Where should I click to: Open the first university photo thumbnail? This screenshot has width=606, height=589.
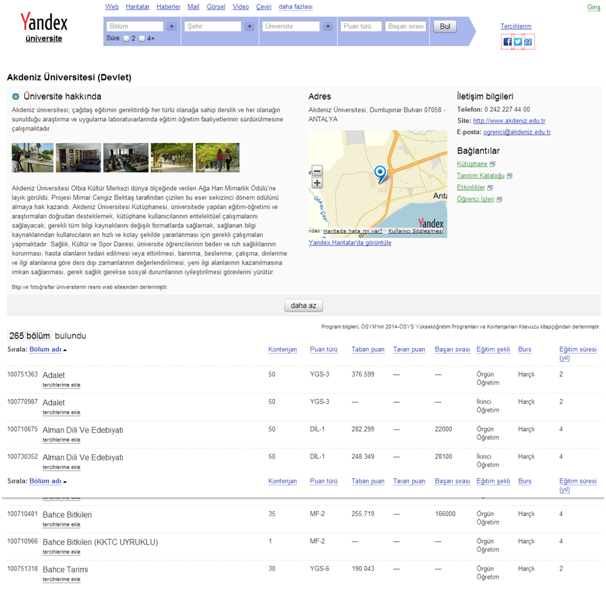32,158
